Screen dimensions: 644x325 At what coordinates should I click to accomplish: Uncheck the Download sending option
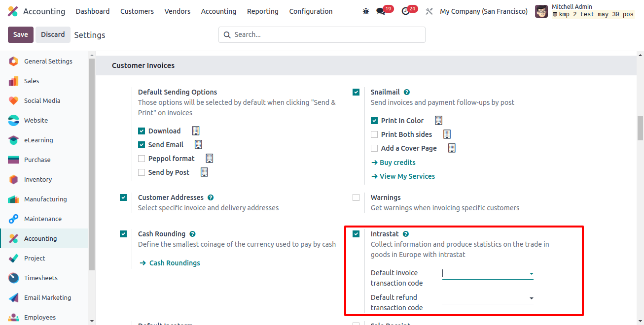[x=142, y=131]
